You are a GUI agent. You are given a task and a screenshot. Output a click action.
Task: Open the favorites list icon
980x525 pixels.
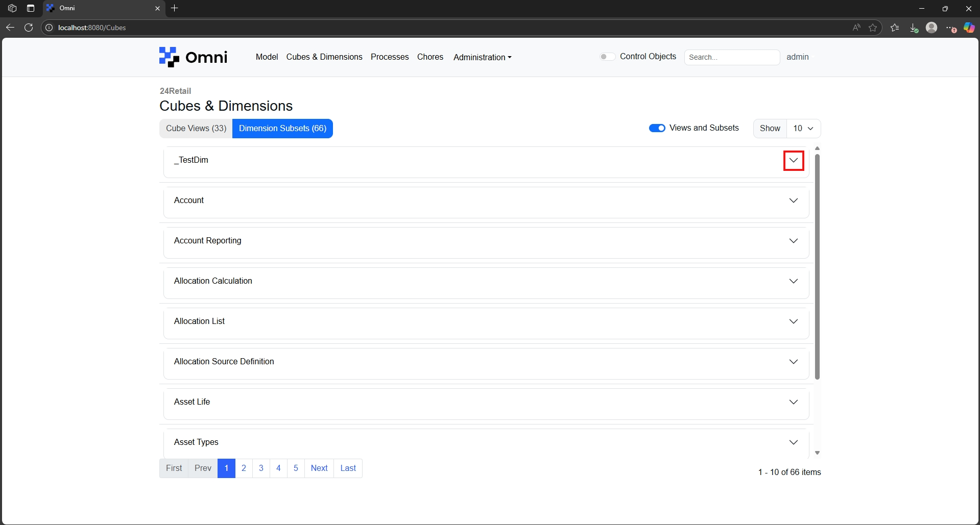pyautogui.click(x=895, y=28)
